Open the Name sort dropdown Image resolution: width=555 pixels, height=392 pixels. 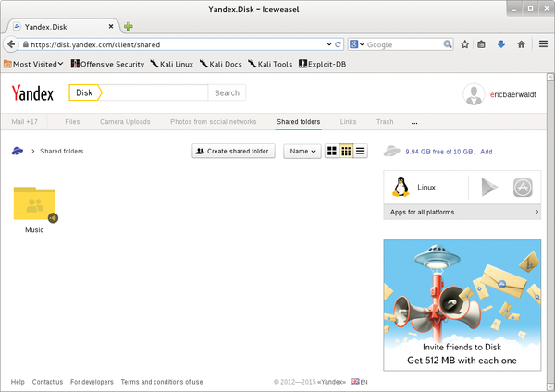click(302, 151)
